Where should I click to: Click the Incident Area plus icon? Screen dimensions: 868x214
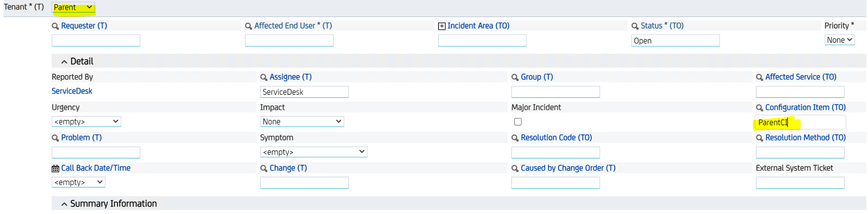442,26
